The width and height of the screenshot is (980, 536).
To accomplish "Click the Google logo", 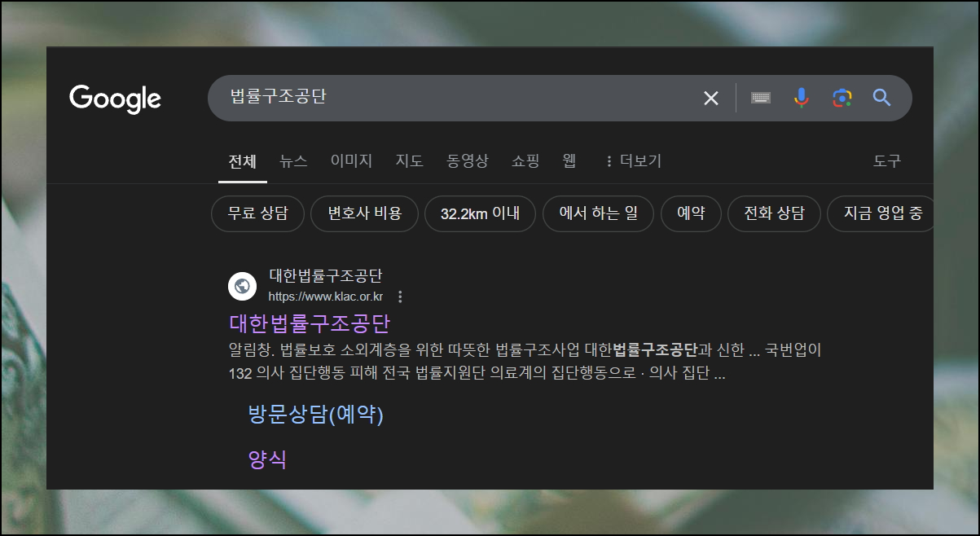I will (115, 99).
